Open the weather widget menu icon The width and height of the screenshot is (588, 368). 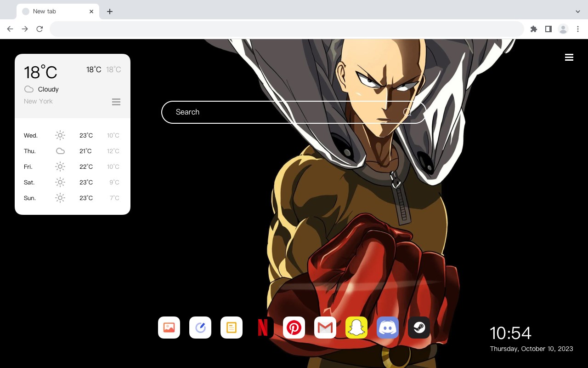[116, 102]
